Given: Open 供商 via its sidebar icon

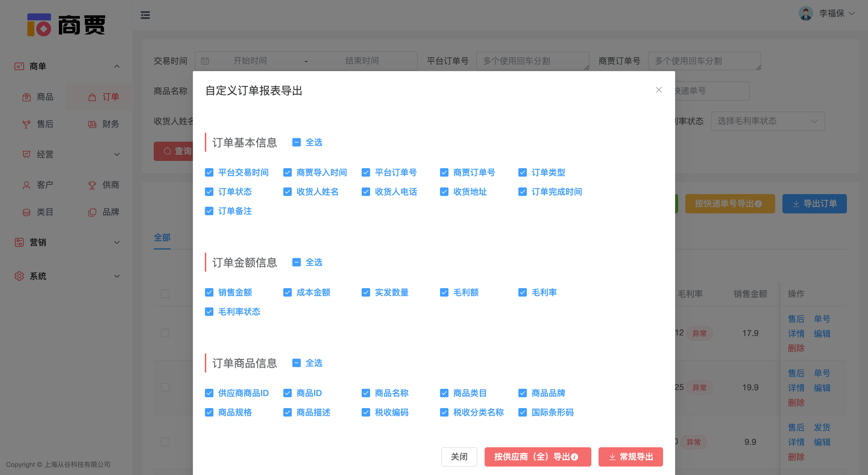Looking at the screenshot, I should [92, 185].
